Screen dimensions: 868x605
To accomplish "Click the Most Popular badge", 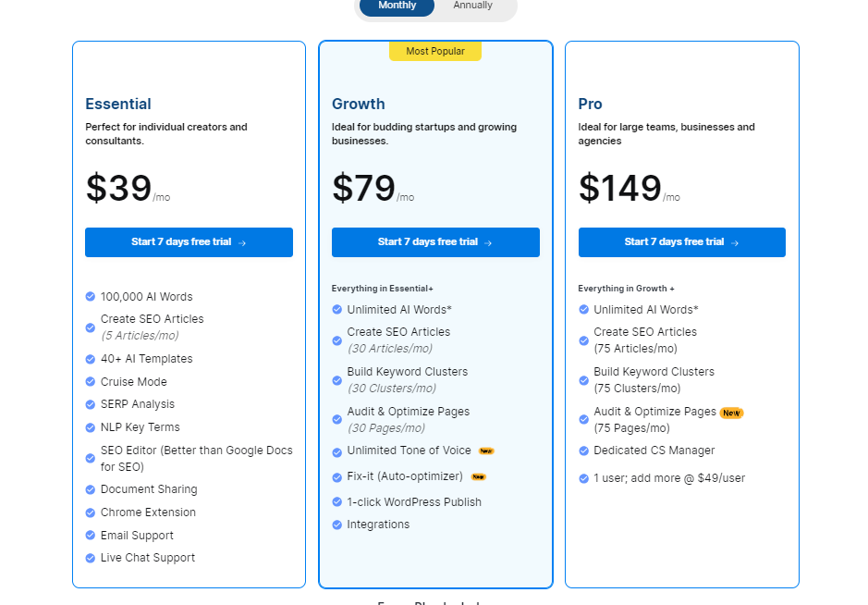I will click(435, 51).
